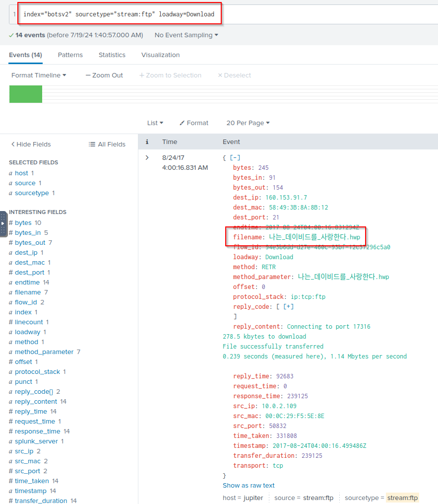Switch to the Statistics tab

pos(112,55)
